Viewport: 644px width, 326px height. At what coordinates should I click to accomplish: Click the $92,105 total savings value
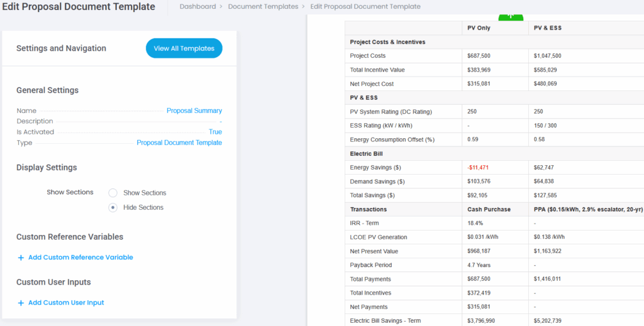[477, 195]
